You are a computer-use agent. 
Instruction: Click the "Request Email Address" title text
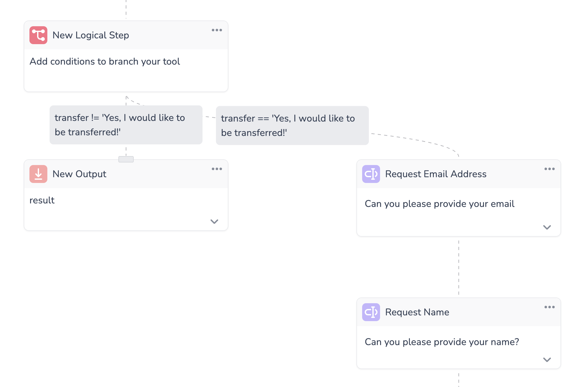point(435,174)
